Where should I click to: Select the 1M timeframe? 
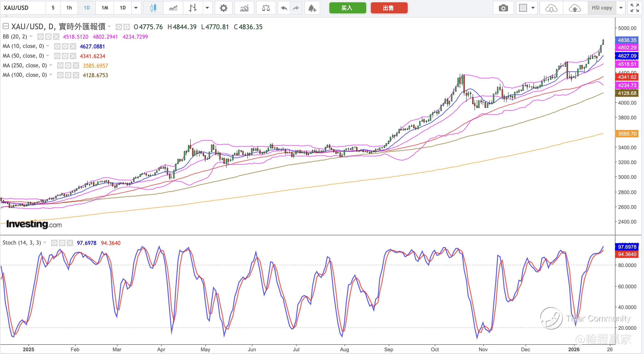(x=105, y=8)
